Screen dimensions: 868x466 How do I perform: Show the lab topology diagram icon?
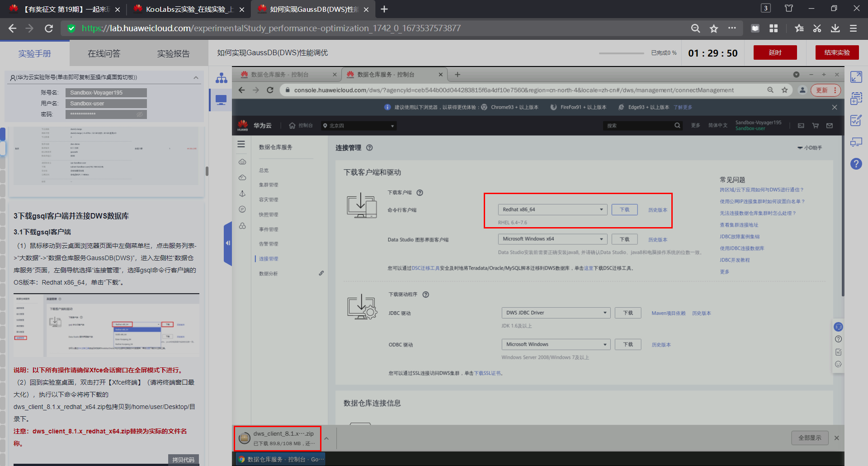tap(222, 78)
